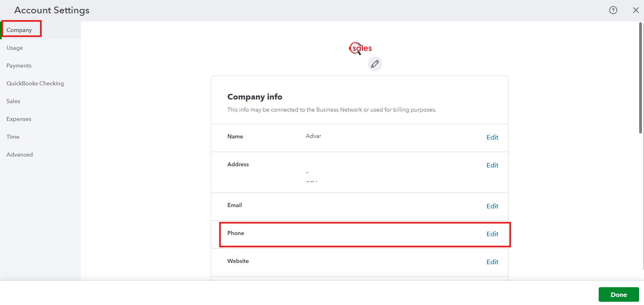Click the Advar company name value

314,136
